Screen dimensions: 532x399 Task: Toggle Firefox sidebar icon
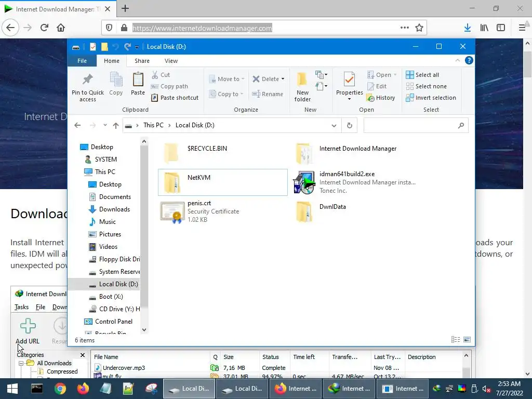pos(501,28)
